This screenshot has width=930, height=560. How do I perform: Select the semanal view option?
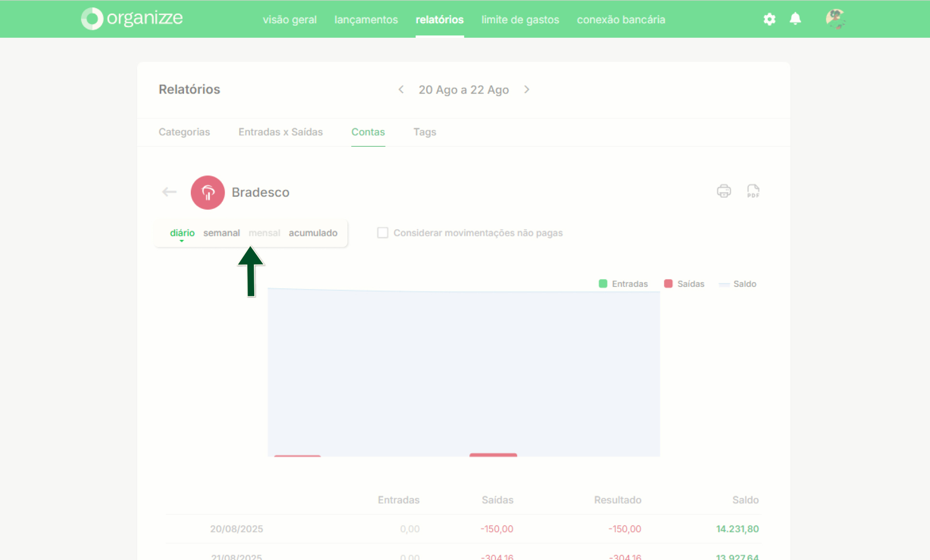point(221,233)
